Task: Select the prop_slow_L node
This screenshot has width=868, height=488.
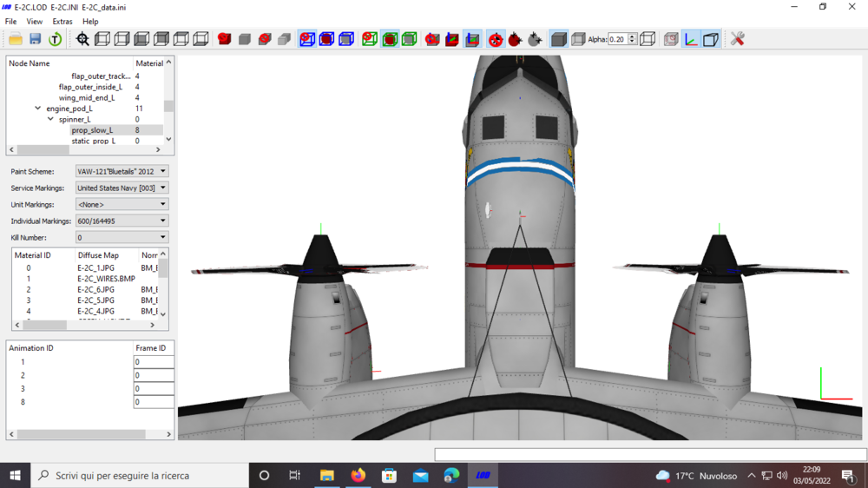Action: click(x=92, y=130)
